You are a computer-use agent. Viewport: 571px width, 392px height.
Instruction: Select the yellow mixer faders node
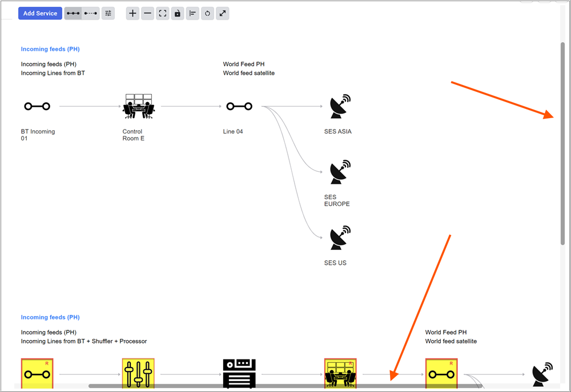tap(138, 373)
